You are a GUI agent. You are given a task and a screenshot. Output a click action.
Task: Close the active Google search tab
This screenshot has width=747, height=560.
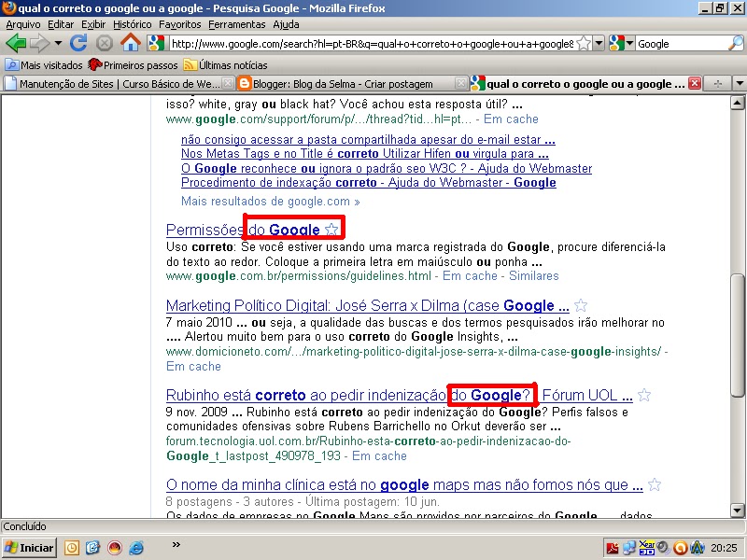coord(695,83)
